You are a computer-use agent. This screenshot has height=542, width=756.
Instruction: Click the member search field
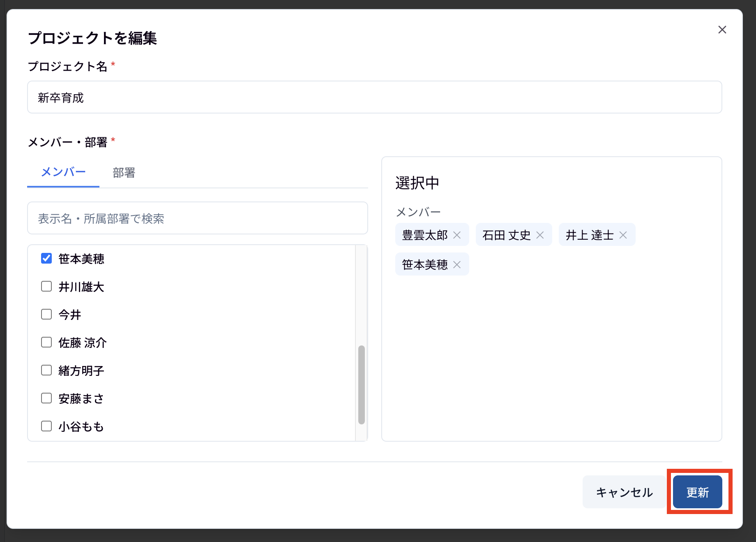tap(197, 218)
